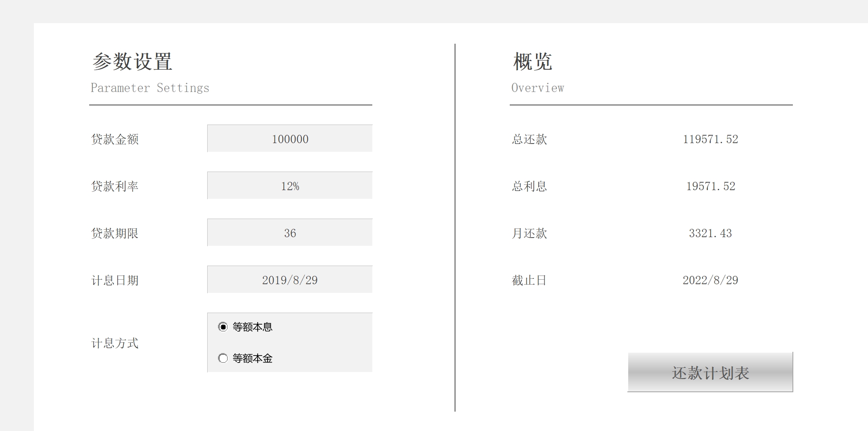Click the Overview subtitle text
868x431 pixels.
pyautogui.click(x=537, y=88)
